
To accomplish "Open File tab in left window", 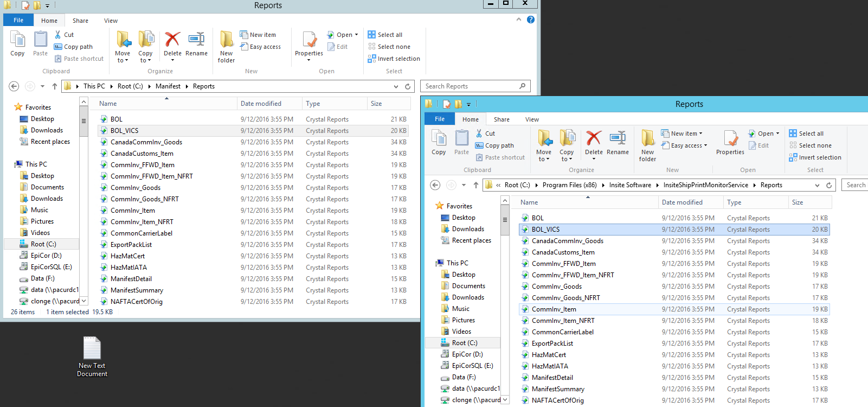I will [x=18, y=20].
